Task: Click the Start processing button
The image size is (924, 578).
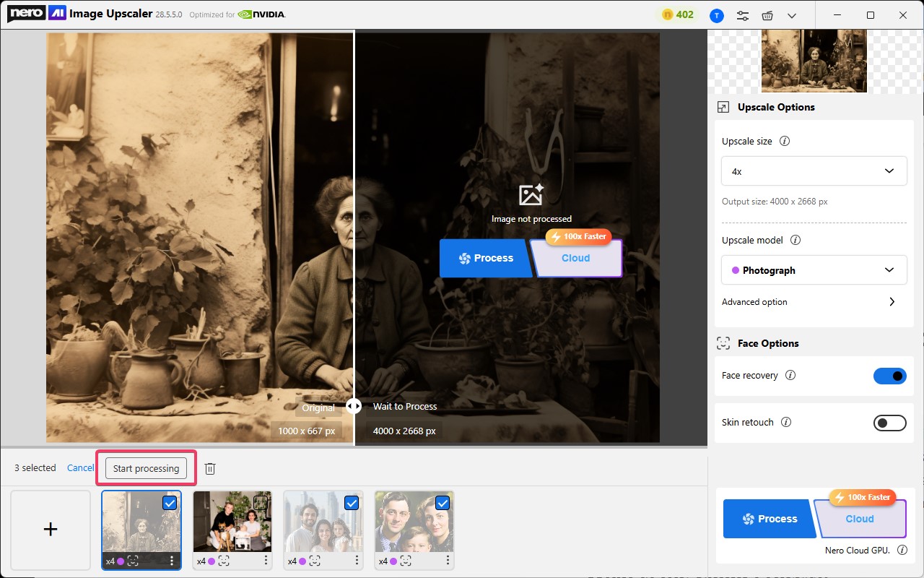Action: click(x=146, y=468)
